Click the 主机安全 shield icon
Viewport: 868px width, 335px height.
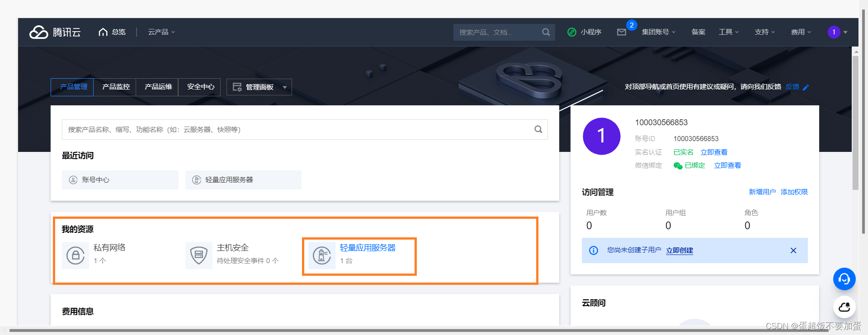coord(199,255)
